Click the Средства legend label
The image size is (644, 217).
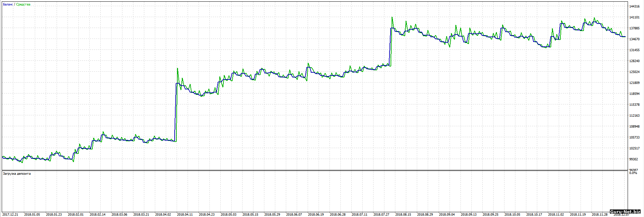click(x=23, y=4)
